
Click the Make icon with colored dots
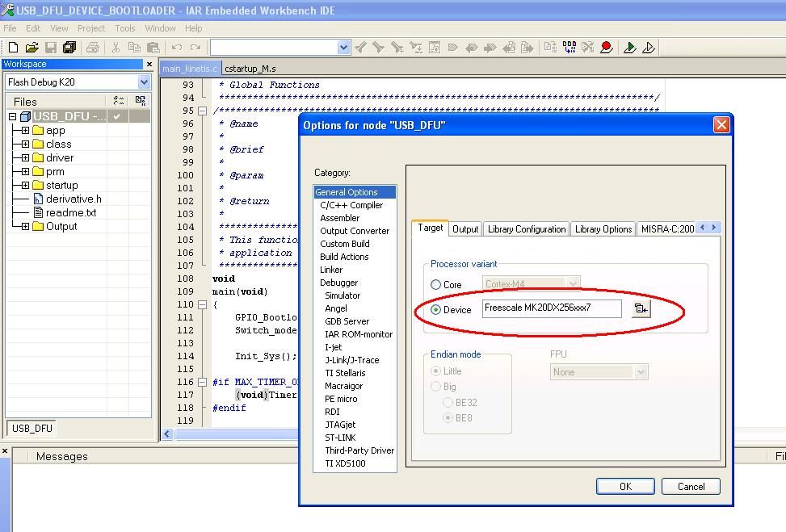click(569, 48)
